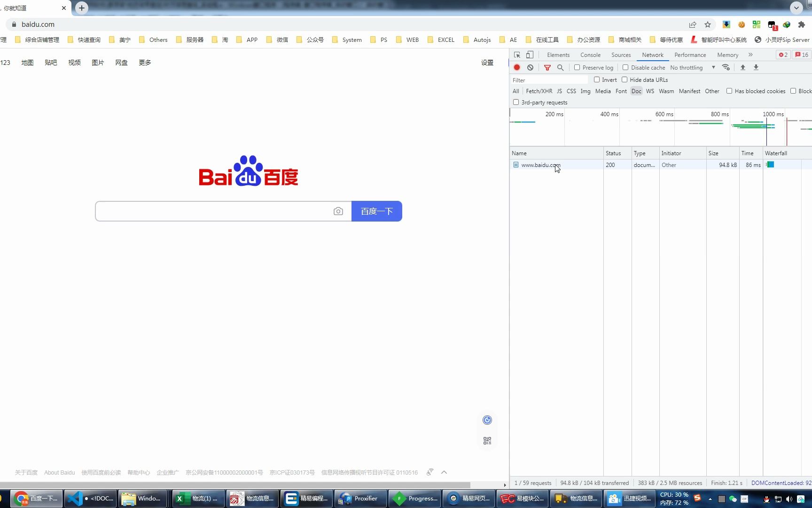The height and width of the screenshot is (508, 812).
Task: Click the Baidu QR code side icon
Action: click(x=487, y=441)
